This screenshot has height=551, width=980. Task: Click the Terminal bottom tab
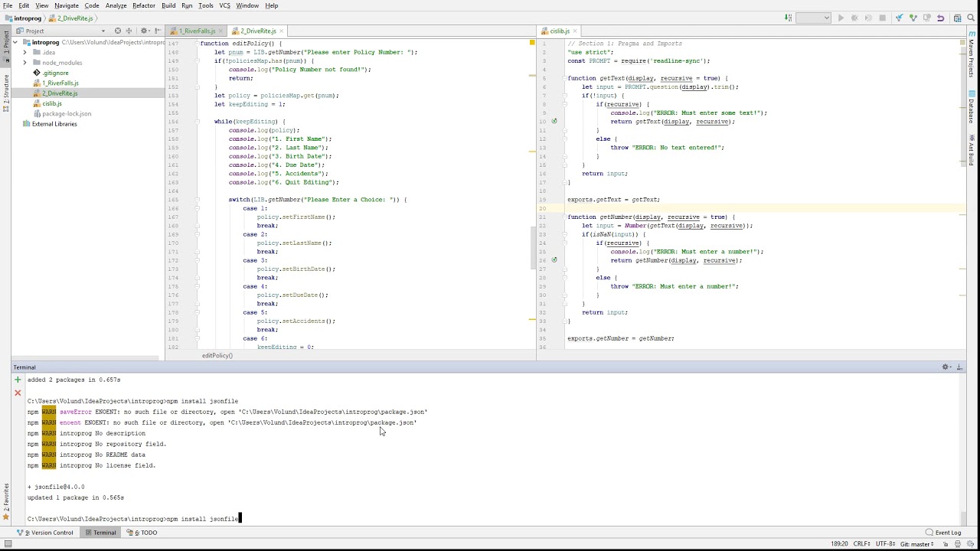(101, 533)
